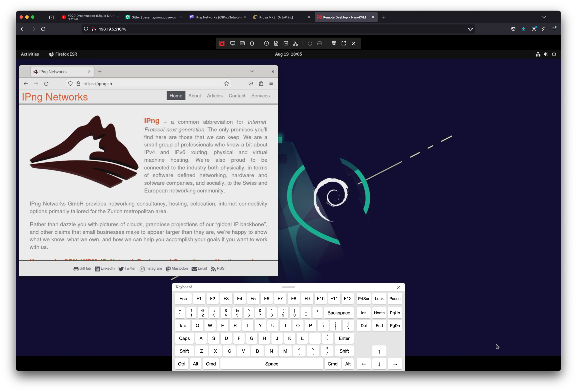Open the NanoKVM script file icon
The height and width of the screenshot is (392, 577).
click(276, 44)
